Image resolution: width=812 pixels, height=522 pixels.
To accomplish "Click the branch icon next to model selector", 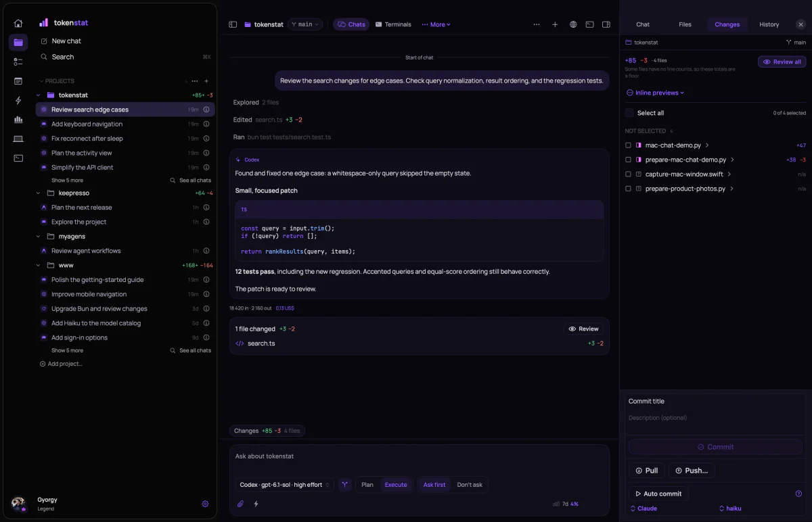I will click(345, 485).
